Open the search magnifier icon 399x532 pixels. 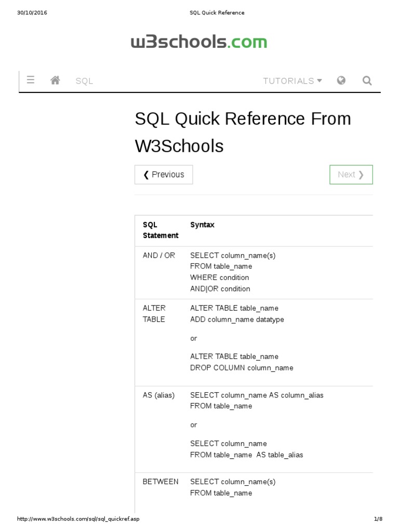tap(367, 81)
